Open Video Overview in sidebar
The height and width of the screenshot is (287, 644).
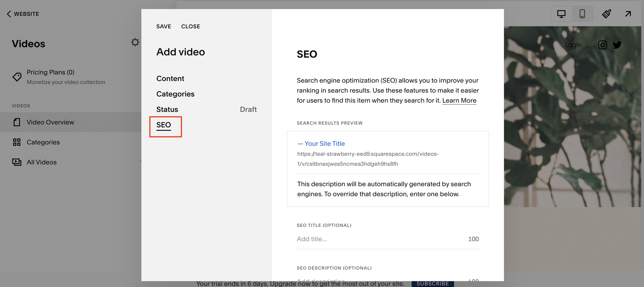(50, 122)
